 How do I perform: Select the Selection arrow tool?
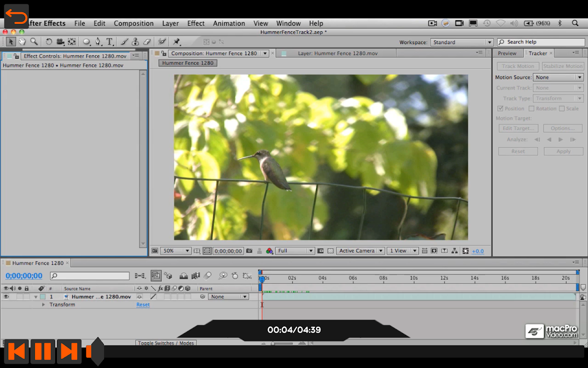[x=11, y=42]
